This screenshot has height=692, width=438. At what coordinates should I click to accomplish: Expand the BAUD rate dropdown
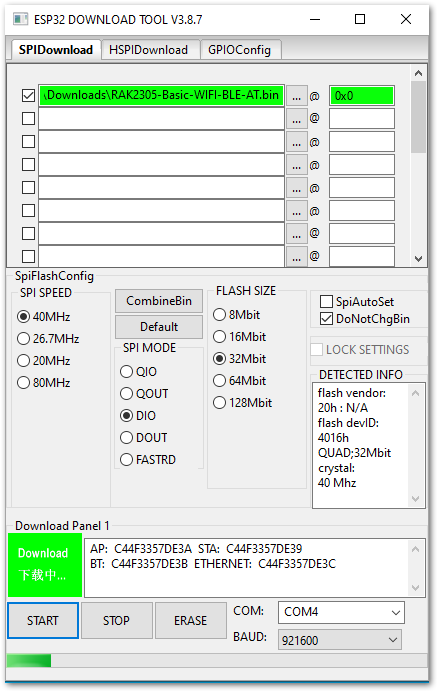click(x=340, y=640)
